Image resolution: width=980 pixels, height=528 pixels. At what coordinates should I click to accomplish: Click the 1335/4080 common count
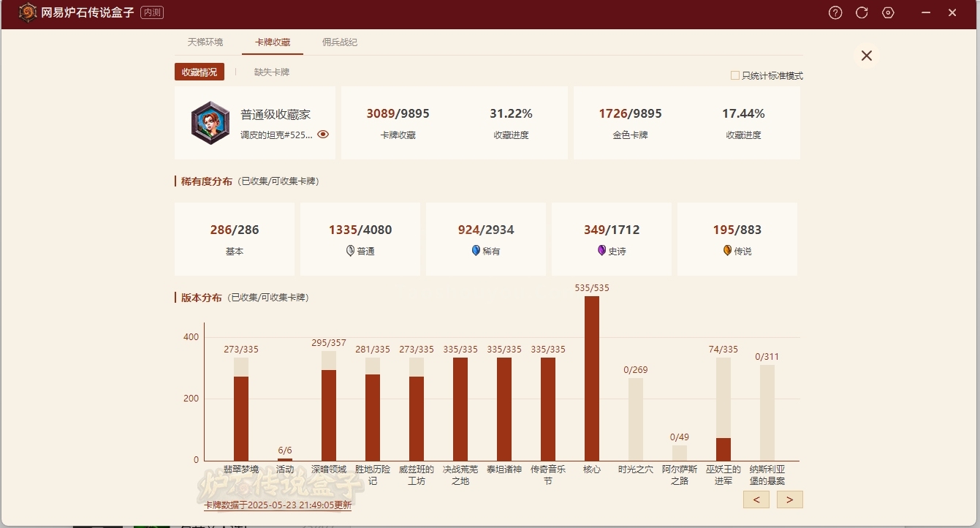point(360,230)
